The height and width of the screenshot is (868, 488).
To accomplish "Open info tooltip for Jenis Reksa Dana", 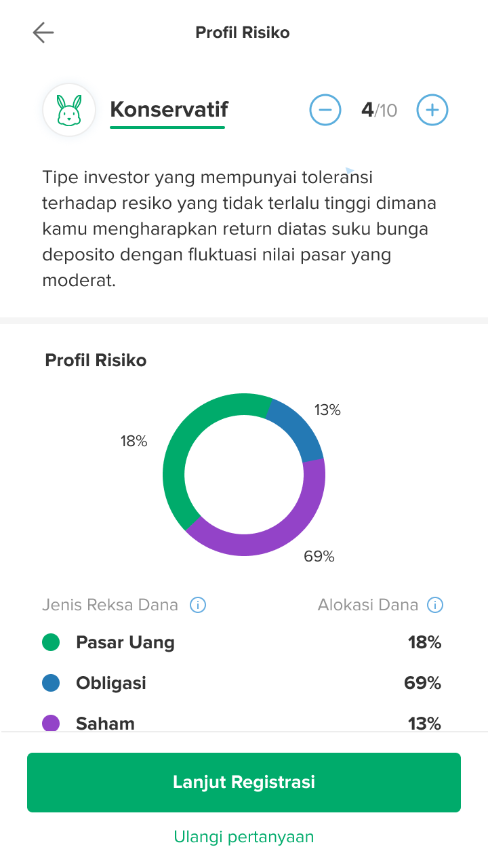I will pyautogui.click(x=197, y=604).
